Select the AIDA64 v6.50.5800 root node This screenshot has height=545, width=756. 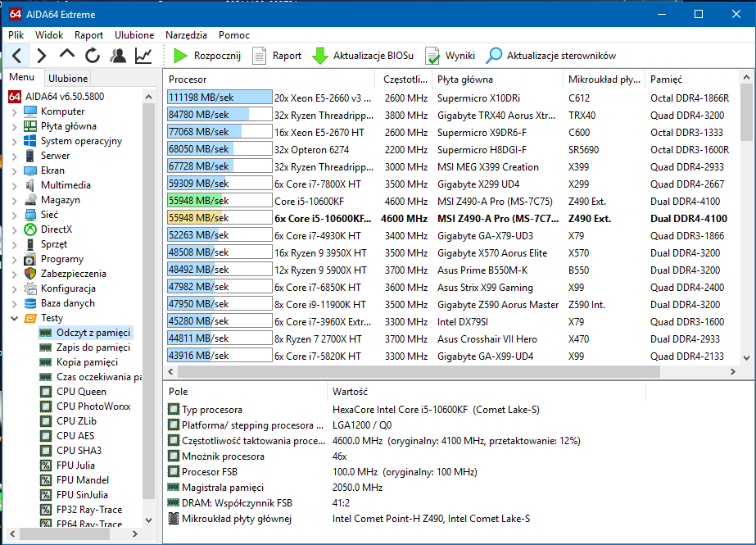pyautogui.click(x=65, y=97)
